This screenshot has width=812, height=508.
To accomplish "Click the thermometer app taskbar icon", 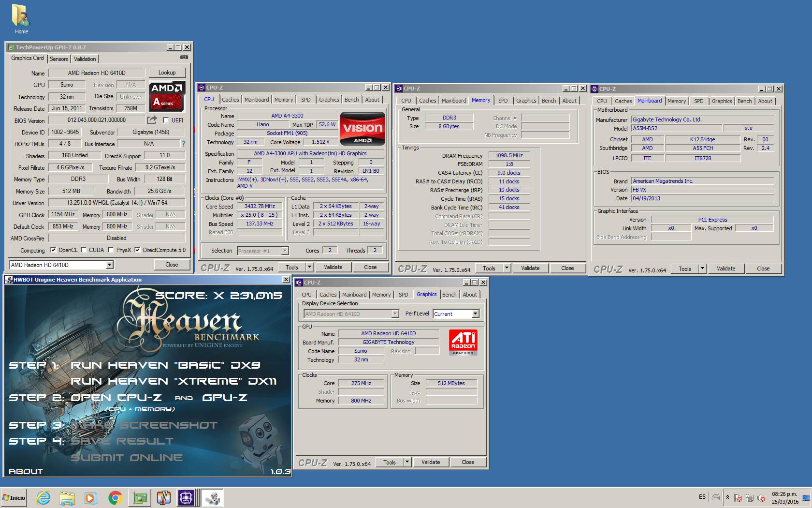I will point(163,498).
